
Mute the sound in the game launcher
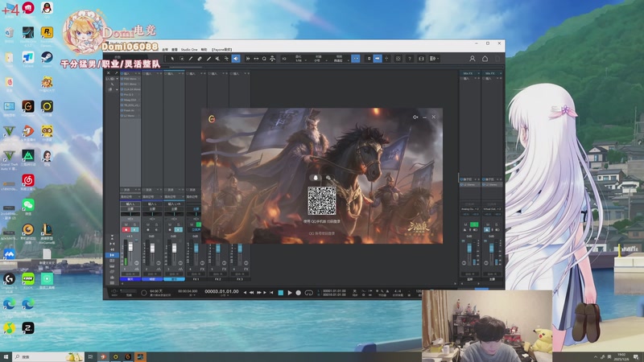(x=415, y=117)
